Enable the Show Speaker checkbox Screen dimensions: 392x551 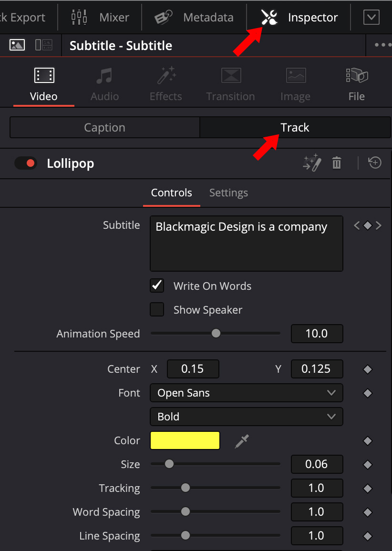click(157, 310)
